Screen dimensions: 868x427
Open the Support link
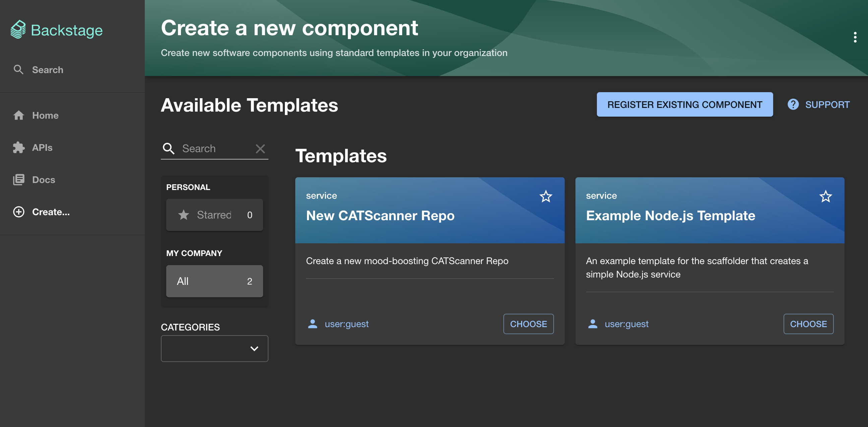click(818, 105)
